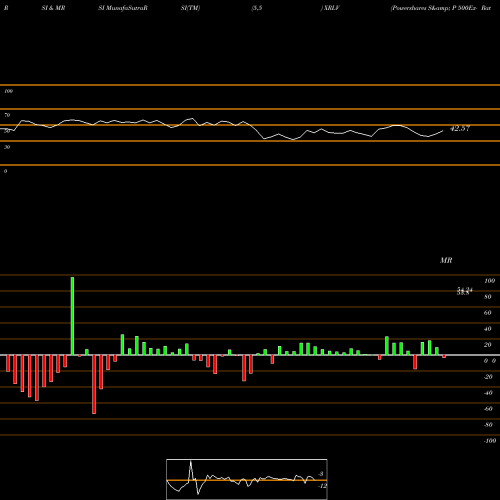Click the RSI 0 level axis label
The image size is (500, 500).
pyautogui.click(x=5, y=171)
